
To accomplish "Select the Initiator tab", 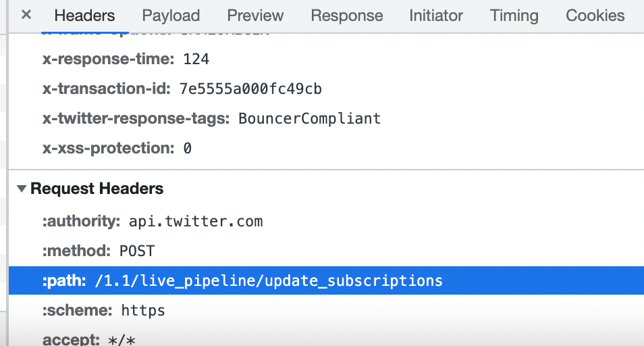I will click(x=436, y=16).
